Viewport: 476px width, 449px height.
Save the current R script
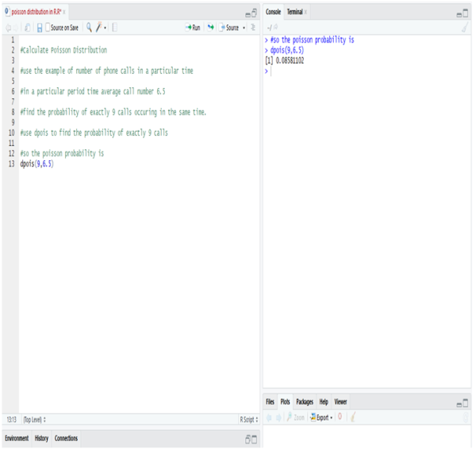click(x=40, y=28)
